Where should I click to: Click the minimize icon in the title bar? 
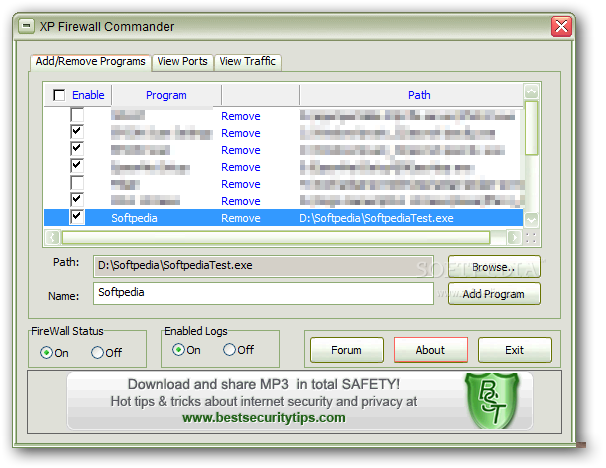click(26, 26)
